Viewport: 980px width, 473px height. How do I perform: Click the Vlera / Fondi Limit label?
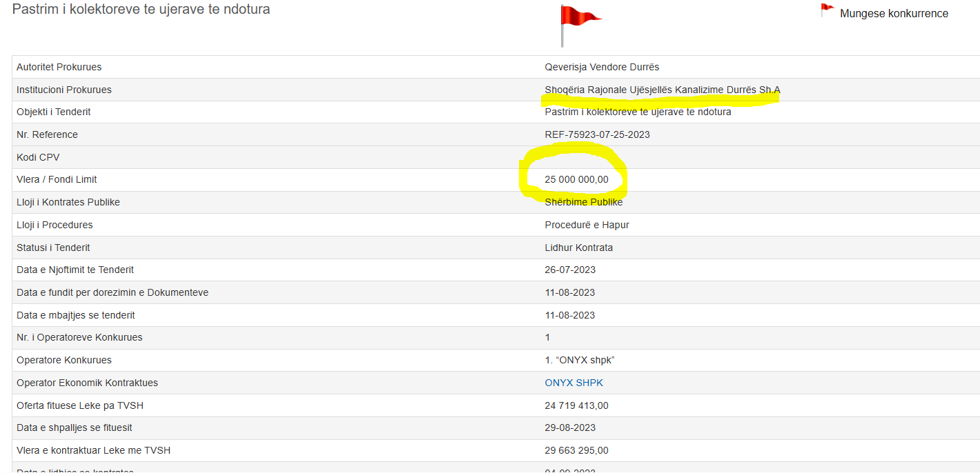point(57,179)
